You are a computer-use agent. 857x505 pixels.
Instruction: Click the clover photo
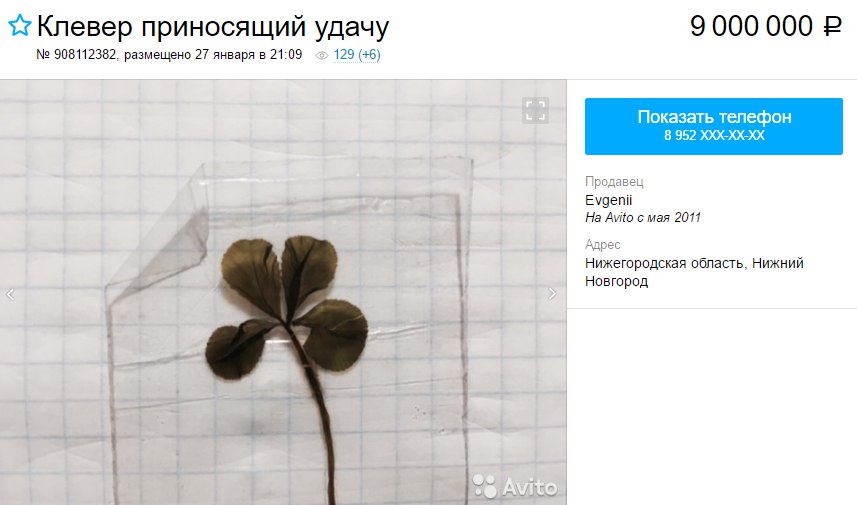coord(283,292)
